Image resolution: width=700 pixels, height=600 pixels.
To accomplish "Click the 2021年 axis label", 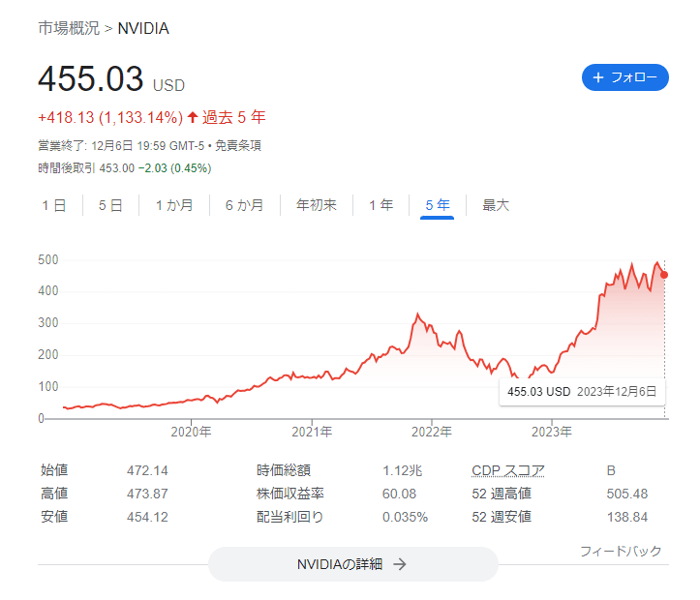I will pos(312,432).
